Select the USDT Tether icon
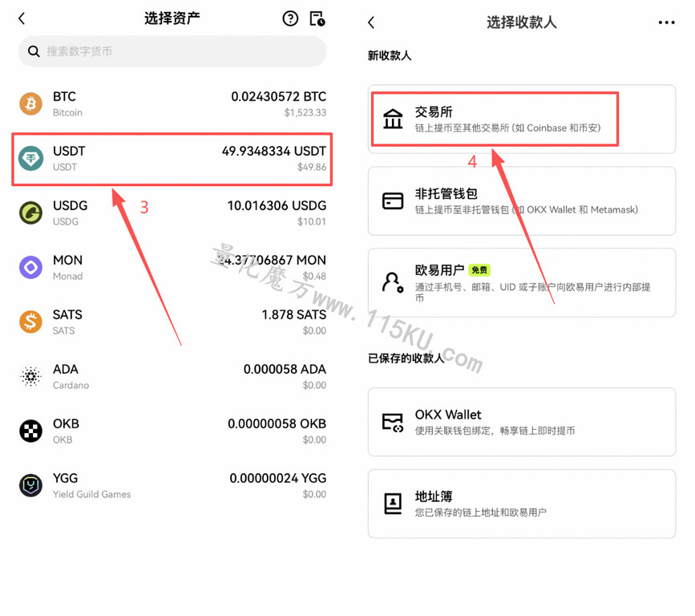 pos(30,158)
